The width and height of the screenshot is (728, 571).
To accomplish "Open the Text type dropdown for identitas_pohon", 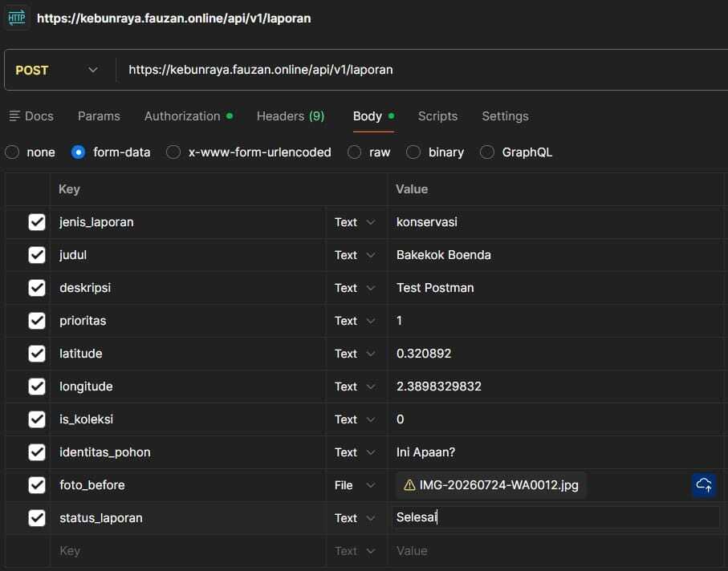I will click(x=356, y=453).
